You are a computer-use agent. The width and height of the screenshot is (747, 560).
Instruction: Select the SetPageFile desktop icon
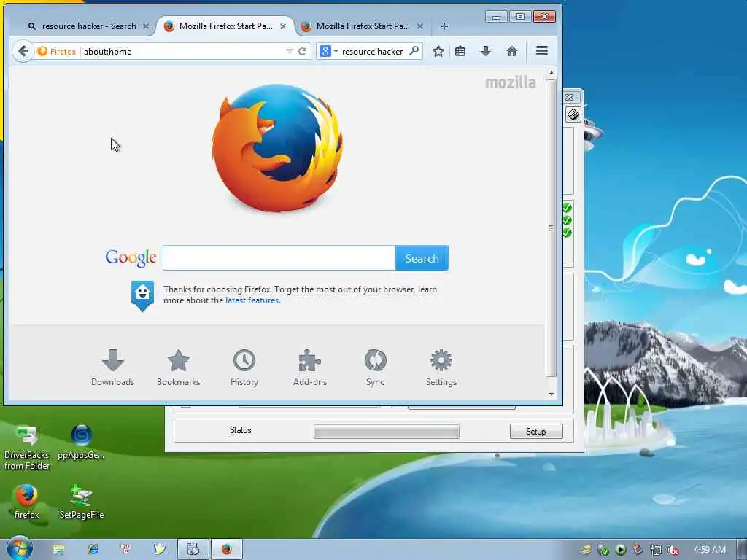point(82,501)
